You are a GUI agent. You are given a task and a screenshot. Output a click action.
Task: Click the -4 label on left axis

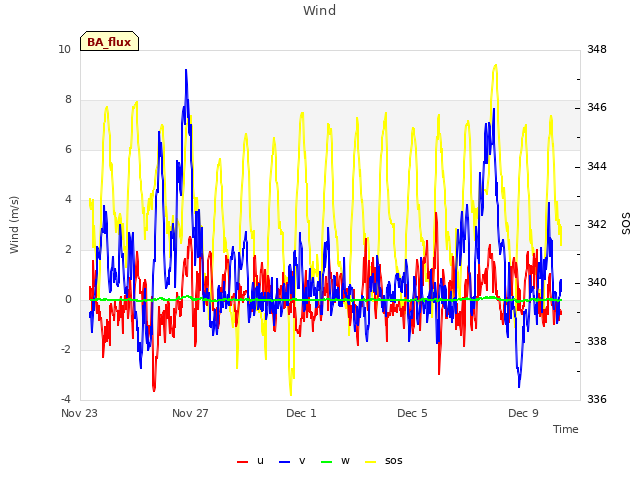click(x=66, y=399)
